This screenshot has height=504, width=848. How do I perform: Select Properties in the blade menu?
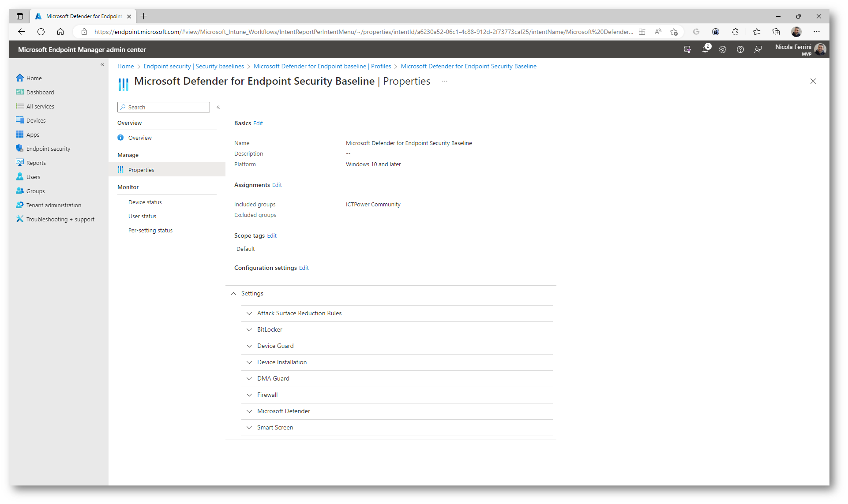tap(167, 170)
